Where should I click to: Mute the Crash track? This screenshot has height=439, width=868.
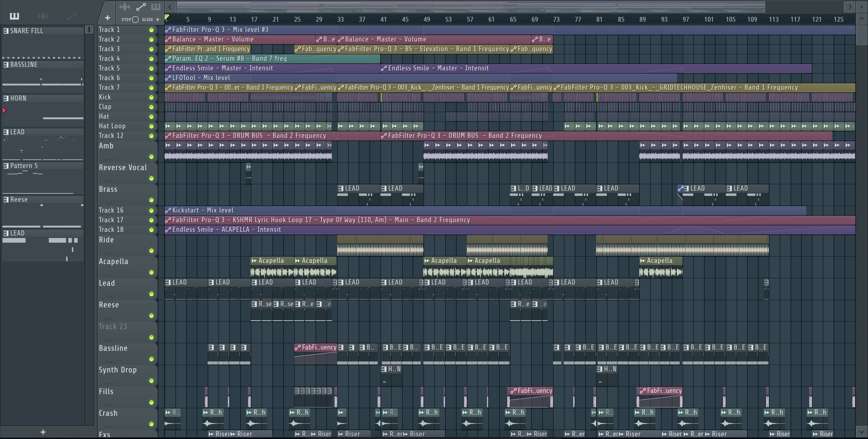point(151,424)
